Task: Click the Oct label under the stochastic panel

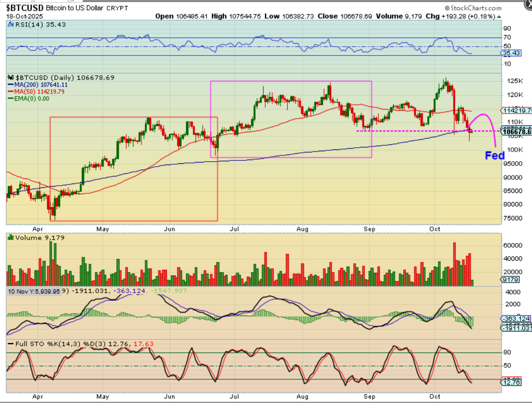Action: tap(435, 397)
